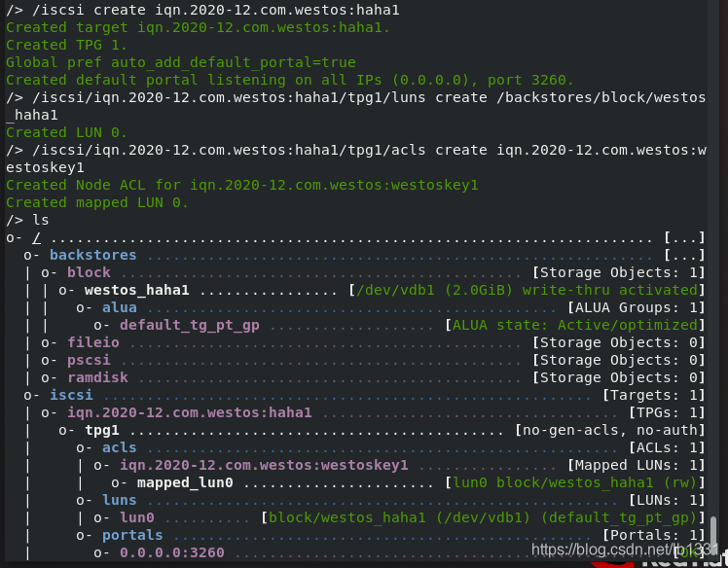Select "[ALUA Groups: 1]" status text
This screenshot has height=568, width=728.
[x=637, y=307]
